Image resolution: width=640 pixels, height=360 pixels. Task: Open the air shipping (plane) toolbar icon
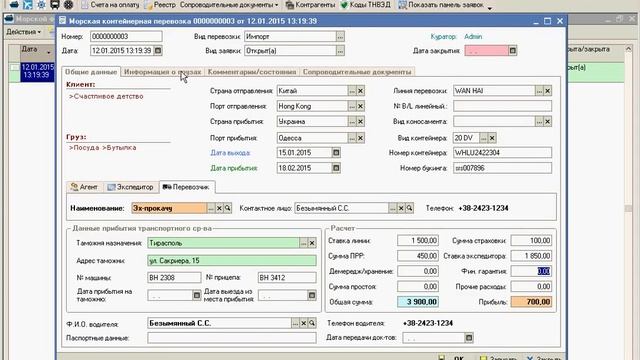tap(27, 5)
